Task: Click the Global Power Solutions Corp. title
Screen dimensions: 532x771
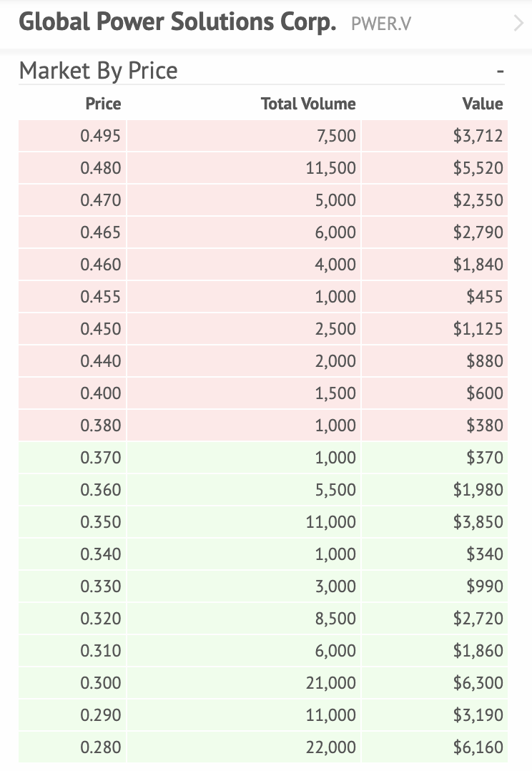Action: point(177,23)
